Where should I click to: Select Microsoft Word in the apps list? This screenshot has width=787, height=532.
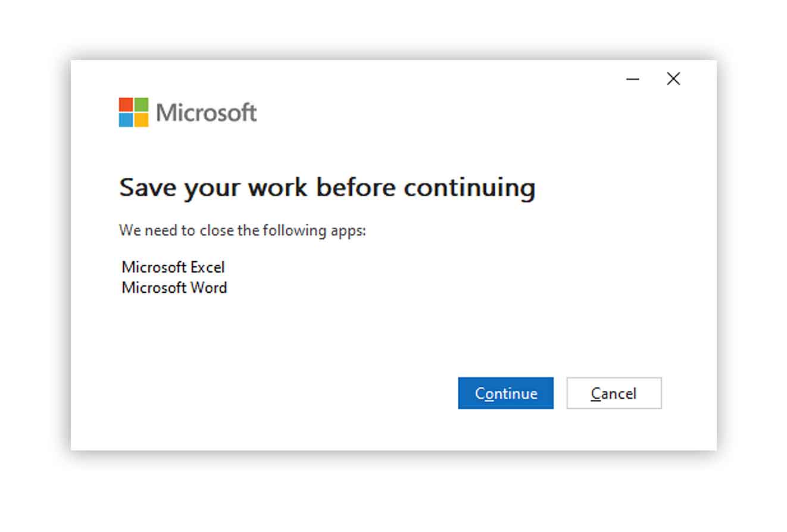tap(174, 288)
